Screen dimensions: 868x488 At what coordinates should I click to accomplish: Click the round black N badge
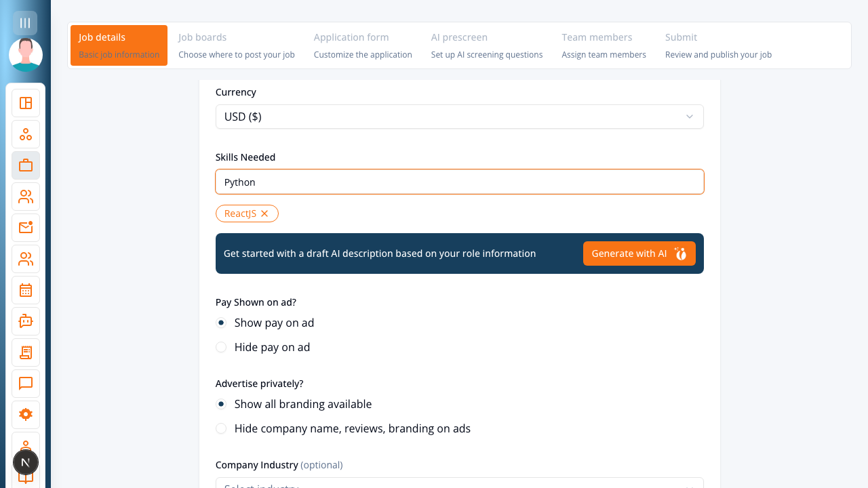(x=26, y=462)
